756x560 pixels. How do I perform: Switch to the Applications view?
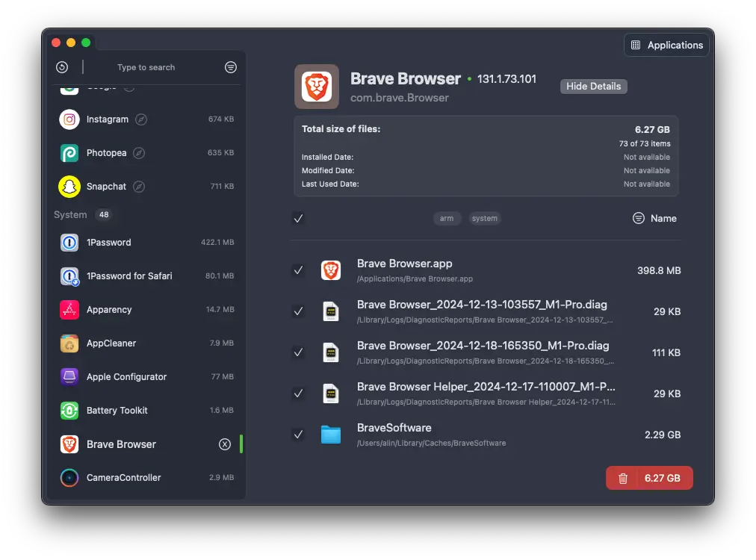(x=666, y=44)
